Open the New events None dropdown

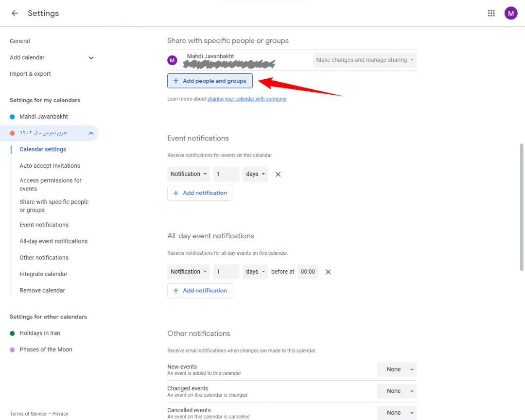point(397,369)
